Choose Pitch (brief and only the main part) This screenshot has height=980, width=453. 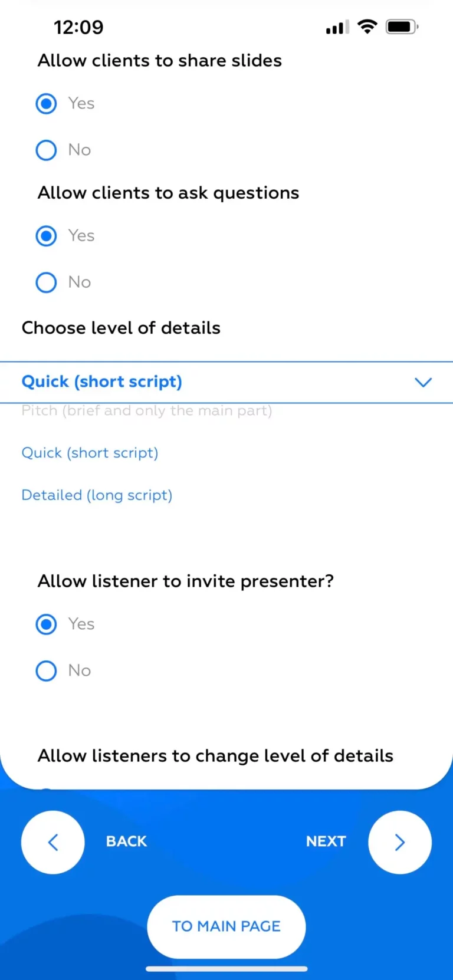tap(146, 411)
